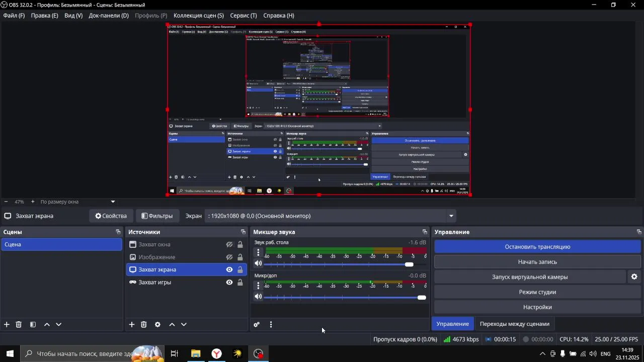Open Свойства for the selected source
The height and width of the screenshot is (362, 644).
[111, 216]
